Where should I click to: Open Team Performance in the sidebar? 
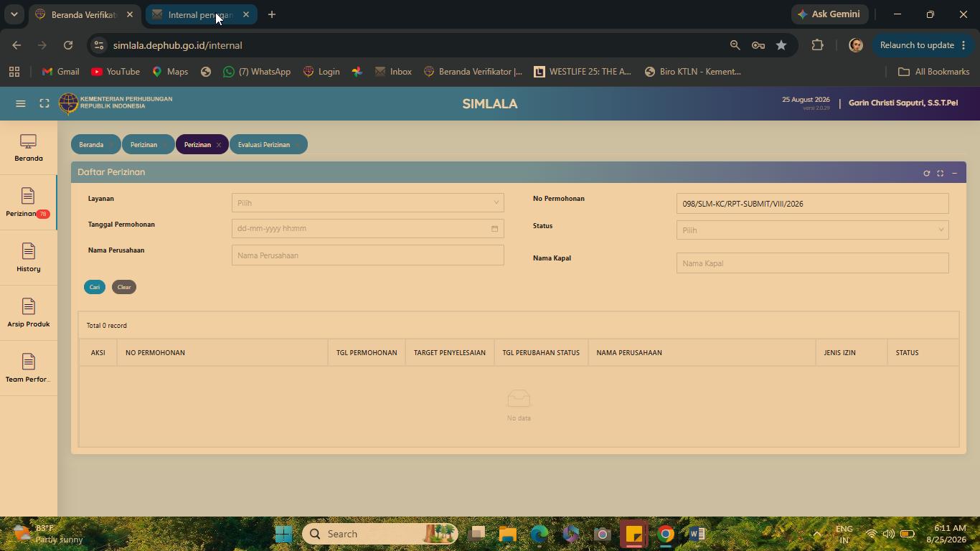[x=29, y=369]
